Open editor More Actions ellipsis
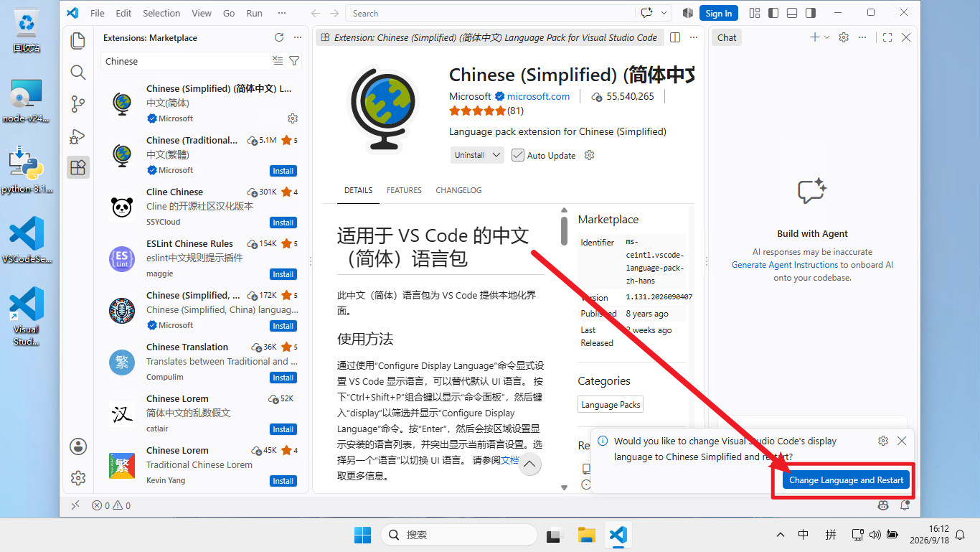980x552 pixels. click(x=693, y=37)
